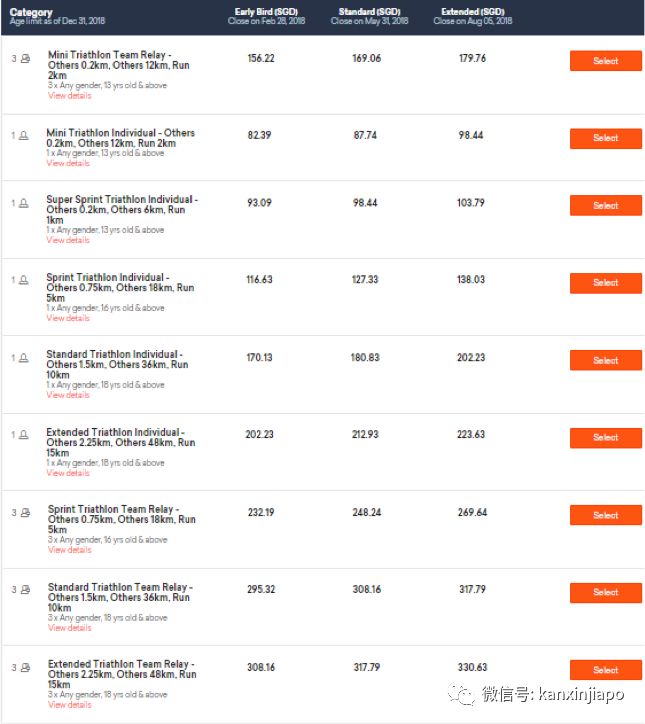Viewport: 645px width, 724px height.
Task: Click team icon beside Standard Triathlon Team Relay
Action: [25, 590]
